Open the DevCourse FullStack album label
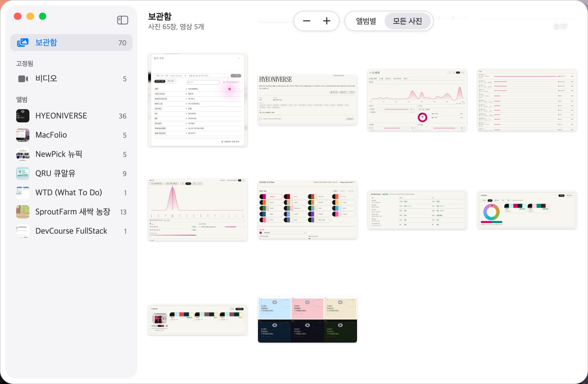This screenshot has width=588, height=384. coord(71,231)
